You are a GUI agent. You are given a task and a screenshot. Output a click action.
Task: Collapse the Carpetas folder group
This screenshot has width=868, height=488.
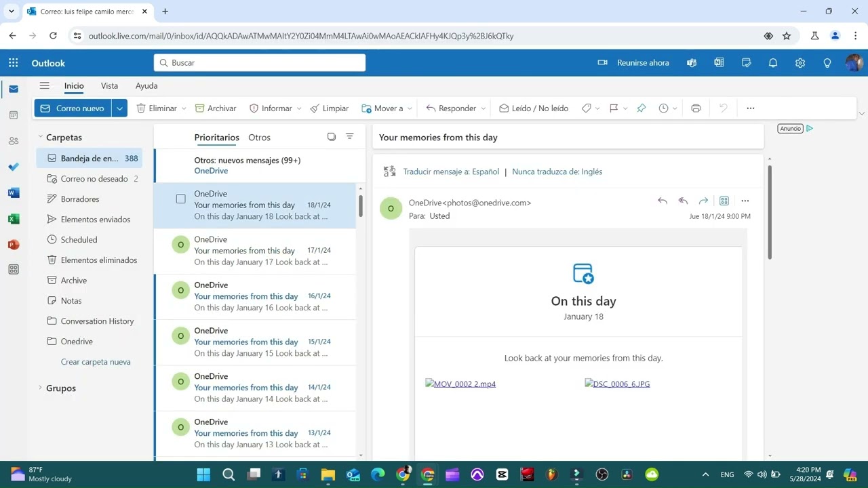point(41,138)
